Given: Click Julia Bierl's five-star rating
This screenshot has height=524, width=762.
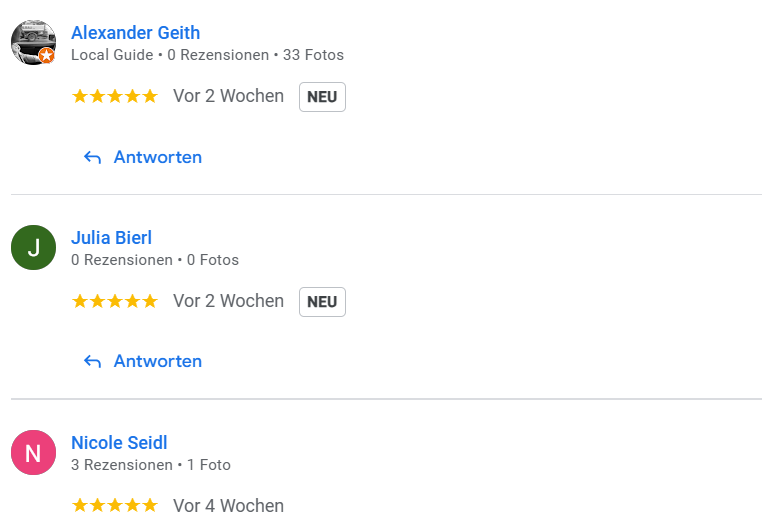Looking at the screenshot, I should [115, 301].
